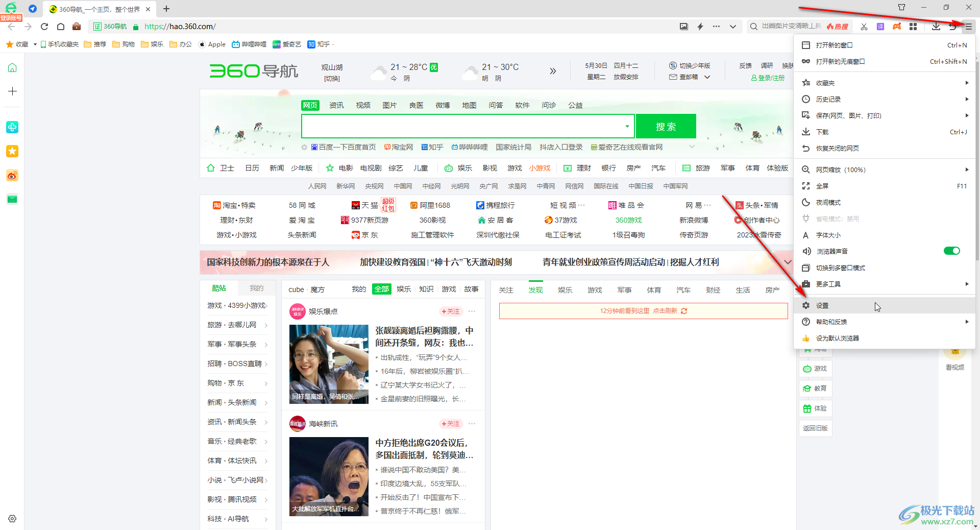The height and width of the screenshot is (530, 980).
Task: Open the 购物 bookmarks folder
Action: pyautogui.click(x=124, y=44)
